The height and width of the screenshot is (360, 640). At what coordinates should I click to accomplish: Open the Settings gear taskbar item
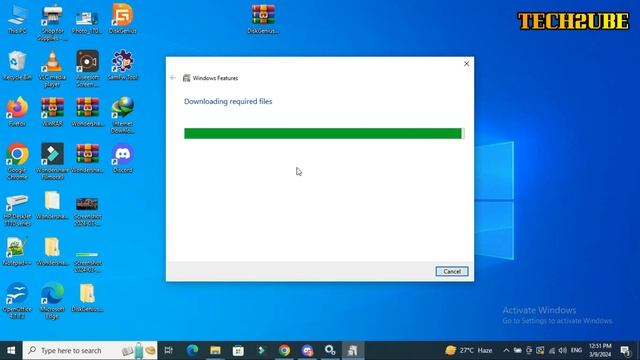coord(330,350)
